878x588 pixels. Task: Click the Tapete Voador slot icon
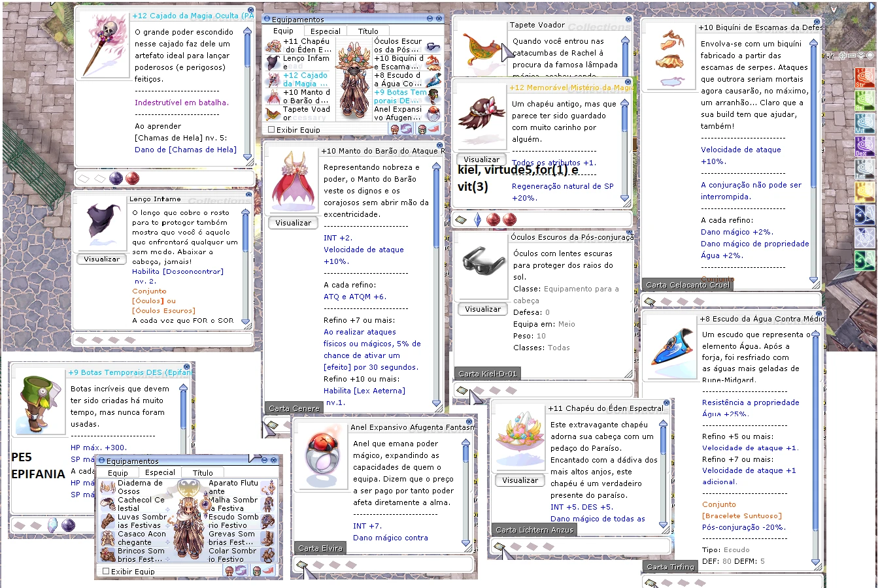[x=273, y=114]
